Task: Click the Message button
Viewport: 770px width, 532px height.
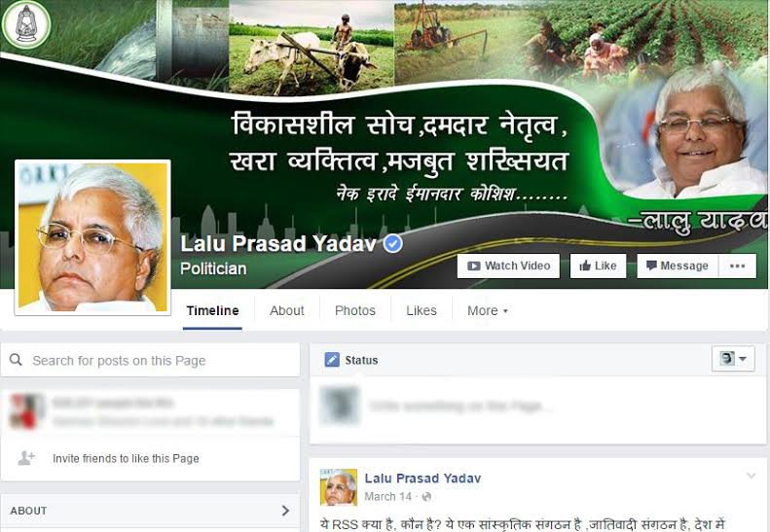Action: coord(678,266)
